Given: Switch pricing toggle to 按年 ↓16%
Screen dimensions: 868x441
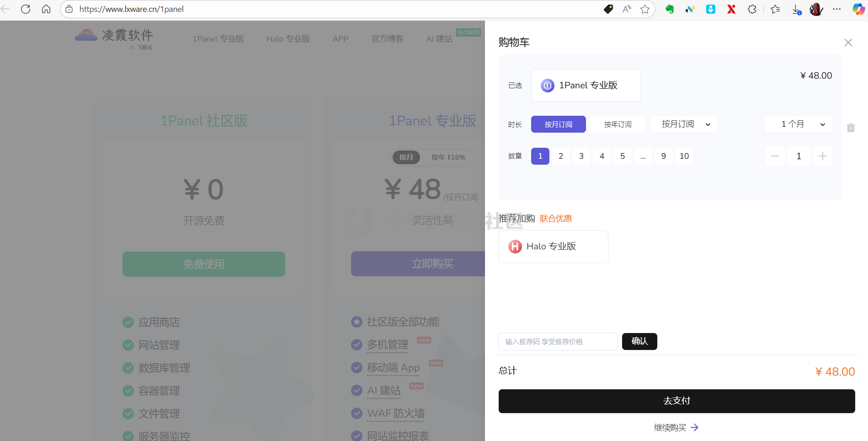Looking at the screenshot, I should point(448,157).
